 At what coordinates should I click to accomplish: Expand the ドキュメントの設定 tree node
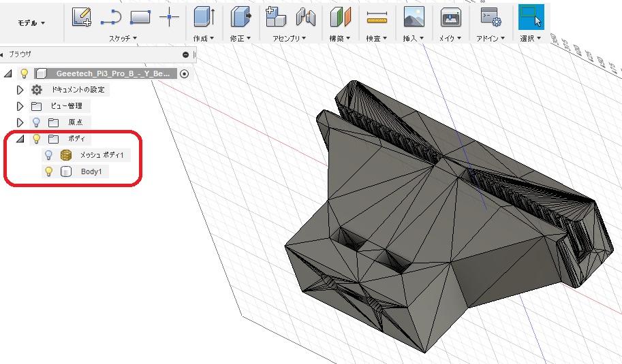(20, 90)
